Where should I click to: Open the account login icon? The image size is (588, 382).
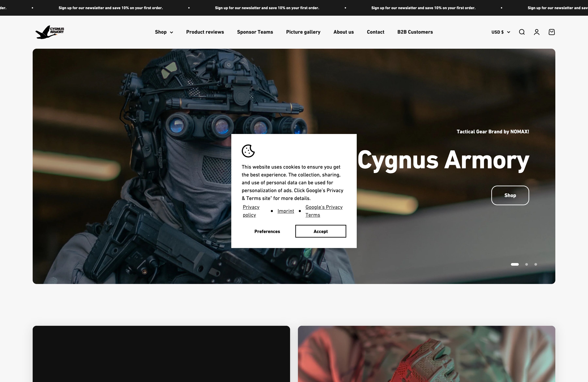coord(536,32)
